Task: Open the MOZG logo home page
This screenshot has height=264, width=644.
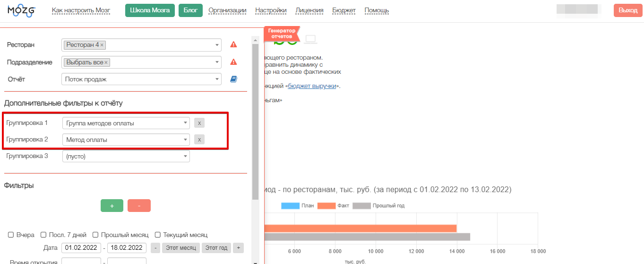Action: (21, 11)
